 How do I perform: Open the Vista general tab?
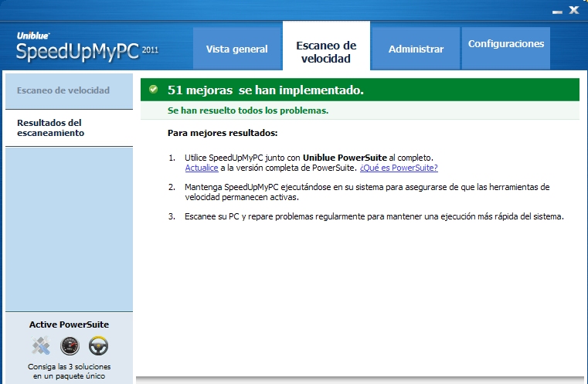coord(237,49)
